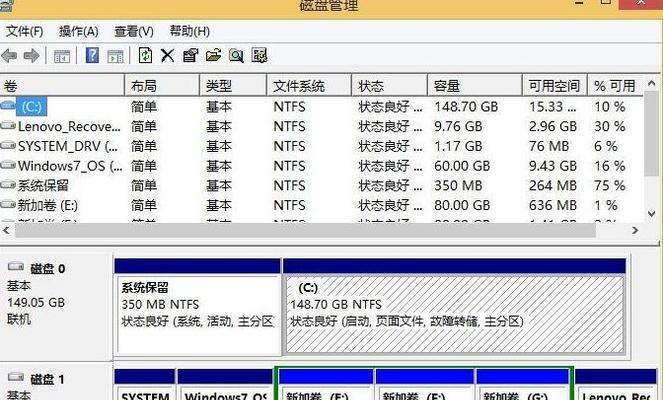The image size is (663, 400).
Task: Open the 文件(F) menu
Action: (25, 31)
